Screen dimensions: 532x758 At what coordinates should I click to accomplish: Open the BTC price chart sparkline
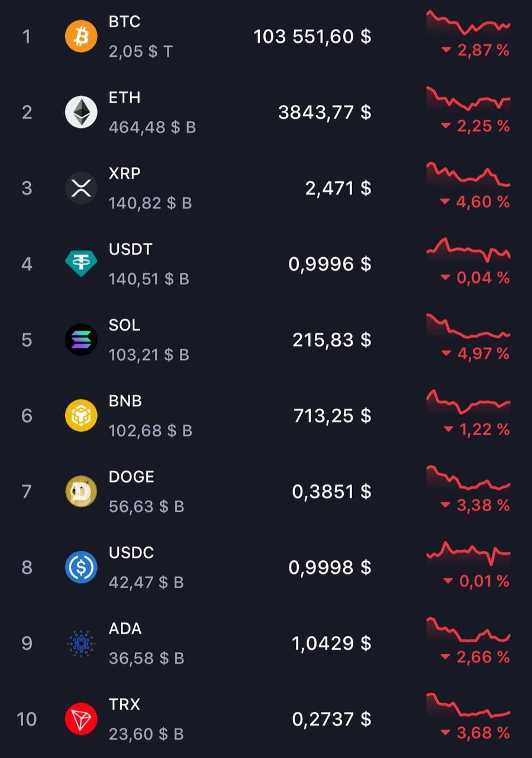point(468,23)
